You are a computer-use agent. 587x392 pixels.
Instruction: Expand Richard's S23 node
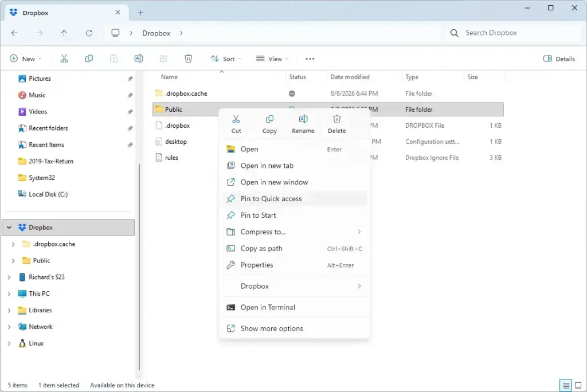9,277
